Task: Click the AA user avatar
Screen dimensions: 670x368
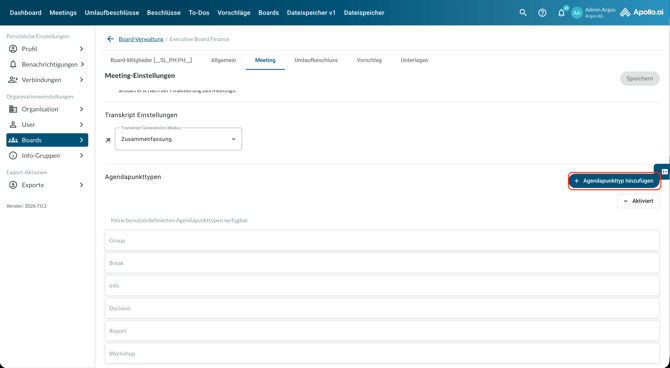Action: (577, 13)
